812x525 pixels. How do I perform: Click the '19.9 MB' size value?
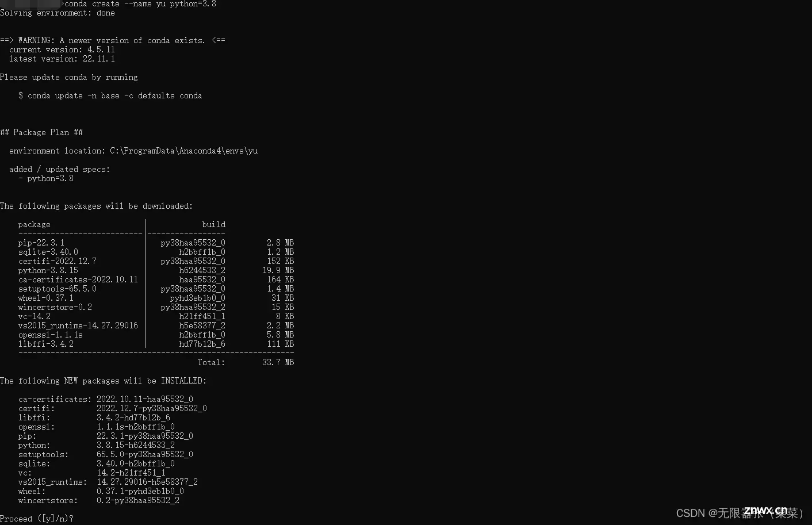point(278,270)
